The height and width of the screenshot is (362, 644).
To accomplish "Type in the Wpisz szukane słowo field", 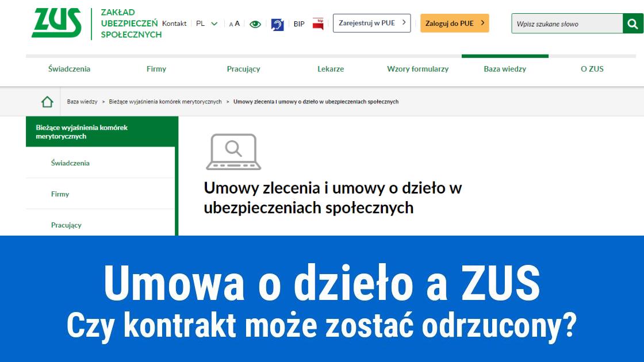I will coord(566,24).
